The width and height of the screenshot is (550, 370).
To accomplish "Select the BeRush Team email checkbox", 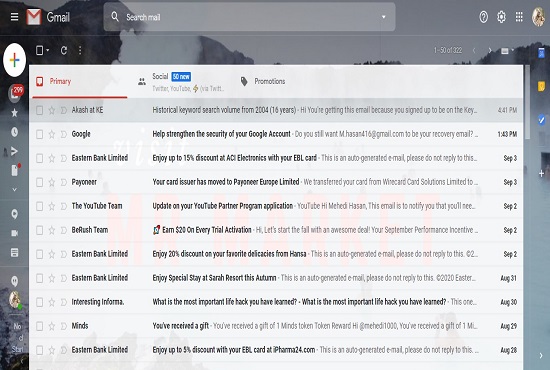I will click(x=40, y=230).
